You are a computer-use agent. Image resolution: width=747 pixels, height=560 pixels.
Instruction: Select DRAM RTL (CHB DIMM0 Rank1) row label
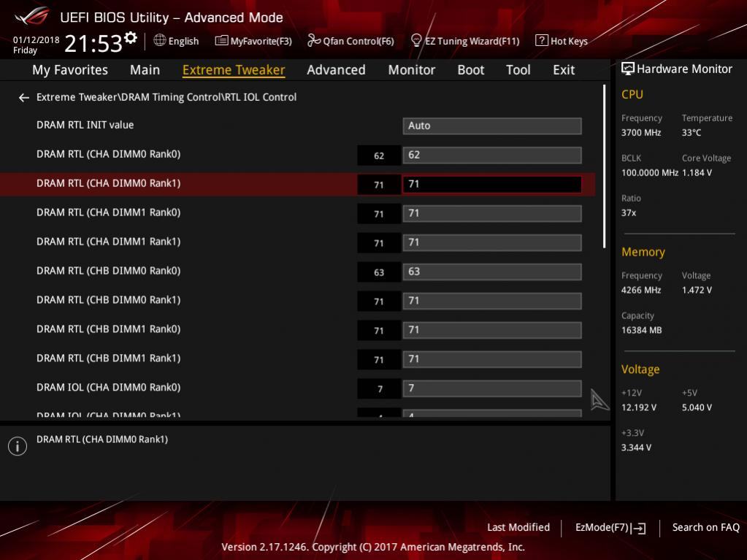coord(109,300)
